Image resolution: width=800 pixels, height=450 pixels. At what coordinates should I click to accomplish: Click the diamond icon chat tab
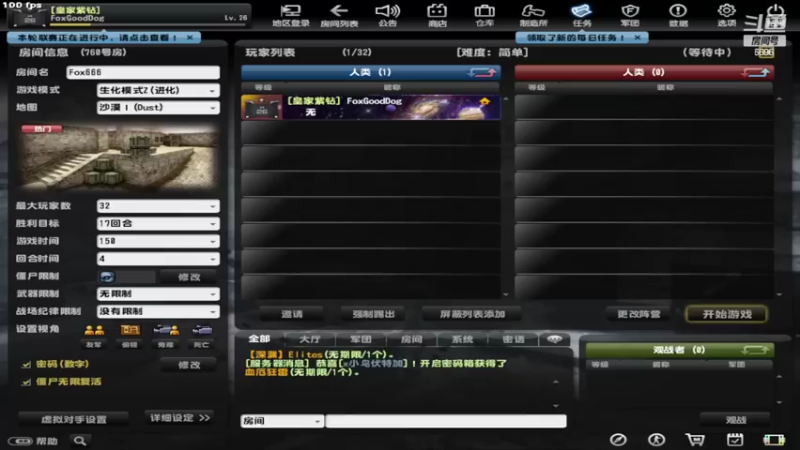tap(555, 339)
